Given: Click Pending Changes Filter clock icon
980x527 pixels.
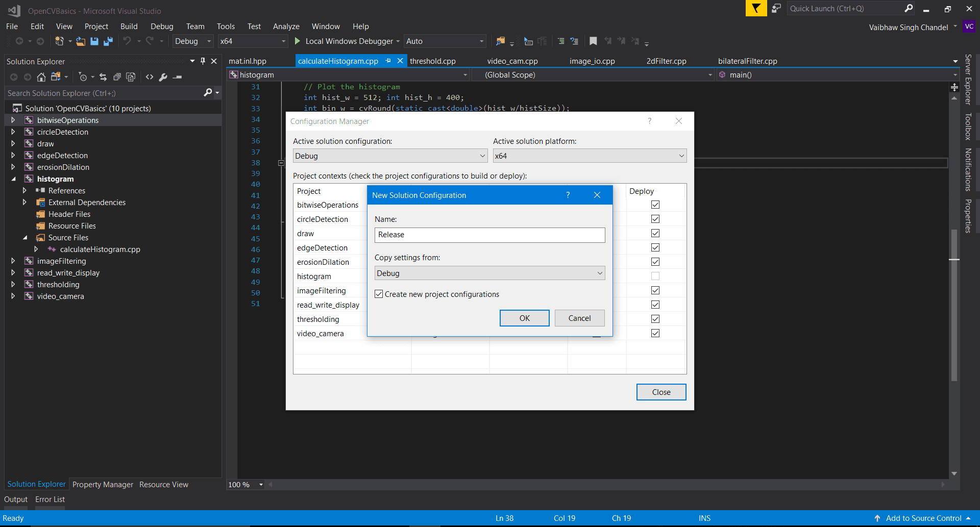Looking at the screenshot, I should (x=83, y=77).
